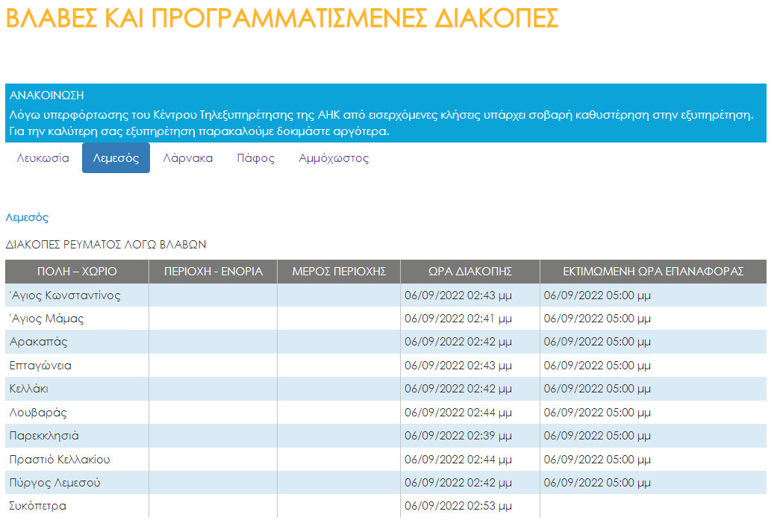Click outage time 02:41 μμ for Αγιος Μάμας
This screenshot has width=774, height=532.
(x=458, y=319)
